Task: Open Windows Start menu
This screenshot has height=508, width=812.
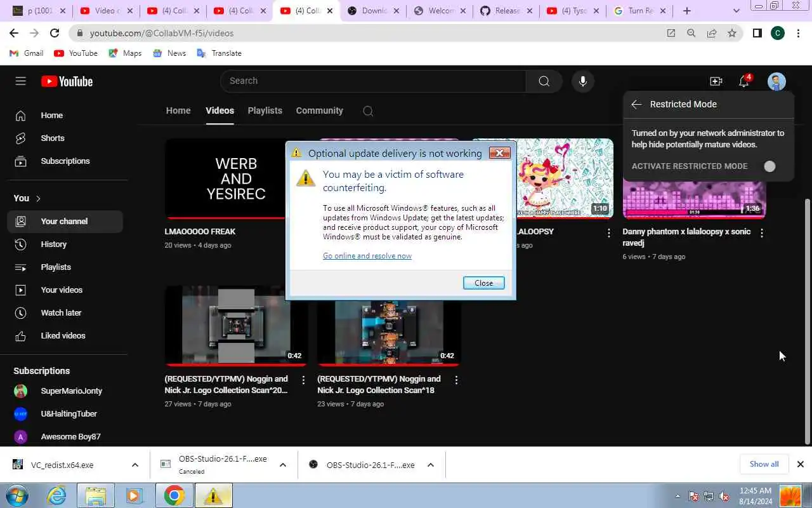Action: pyautogui.click(x=17, y=495)
